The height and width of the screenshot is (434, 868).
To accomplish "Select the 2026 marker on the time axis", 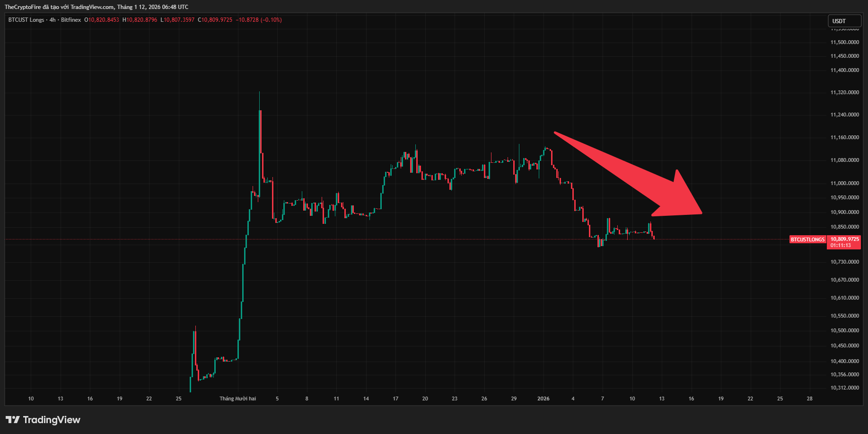I will point(543,399).
